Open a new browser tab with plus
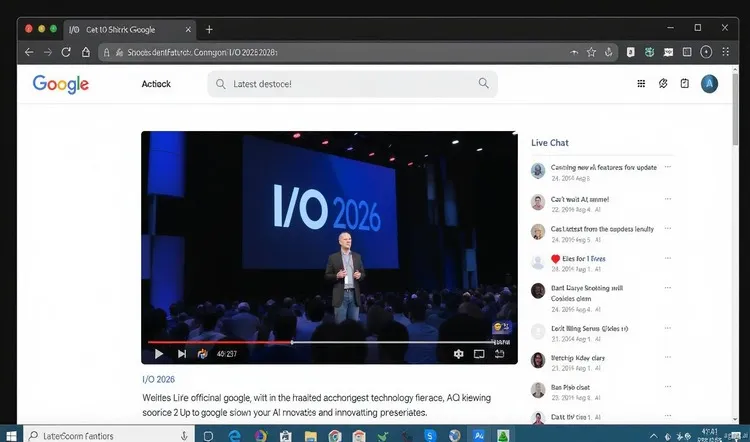This screenshot has width=750, height=442. coord(209,30)
